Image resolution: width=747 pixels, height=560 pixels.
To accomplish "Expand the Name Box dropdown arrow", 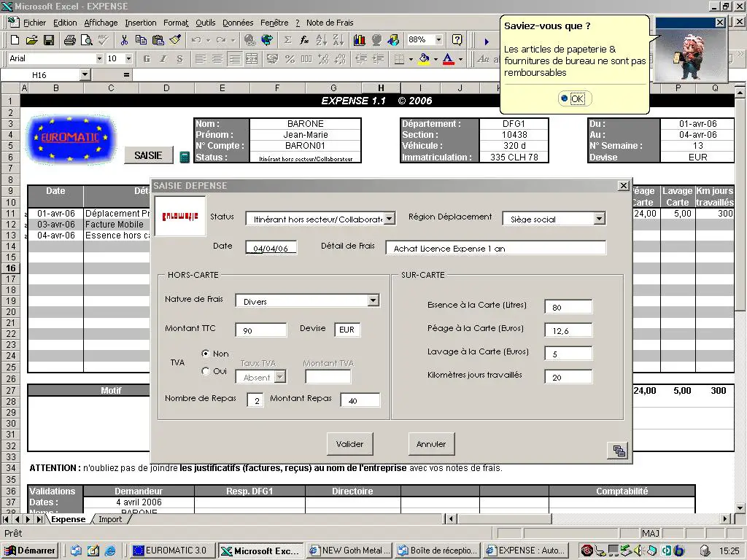I will (x=85, y=75).
